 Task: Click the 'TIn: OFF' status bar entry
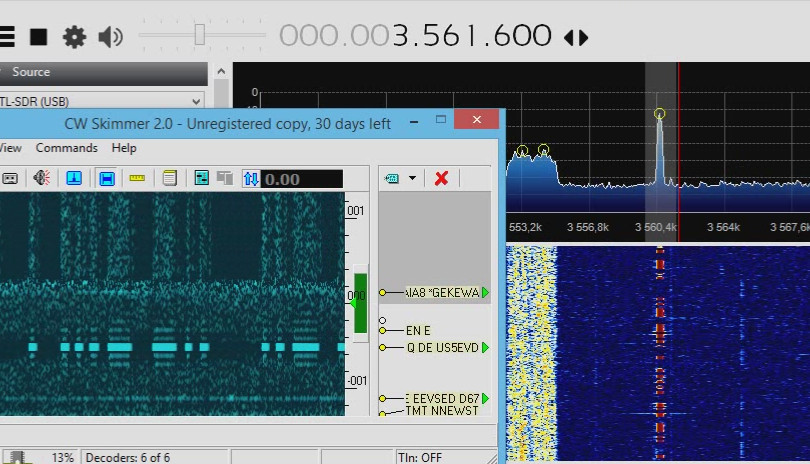(419, 458)
